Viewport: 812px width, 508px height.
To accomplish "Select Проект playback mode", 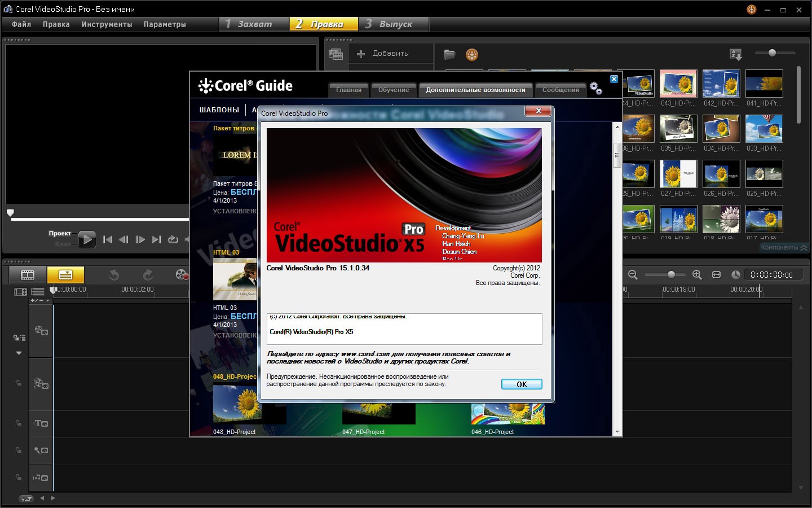I will pyautogui.click(x=60, y=233).
